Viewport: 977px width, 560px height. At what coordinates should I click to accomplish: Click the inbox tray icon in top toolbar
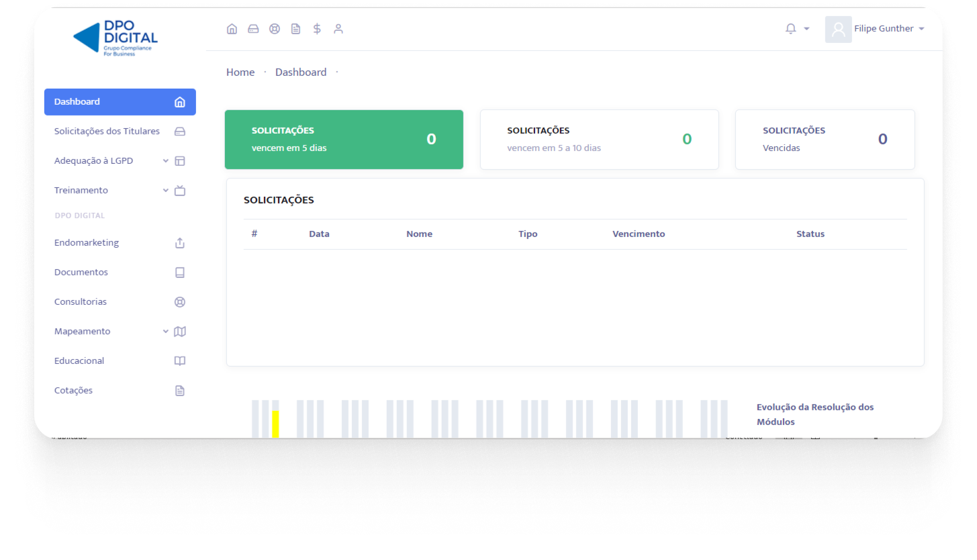point(253,29)
